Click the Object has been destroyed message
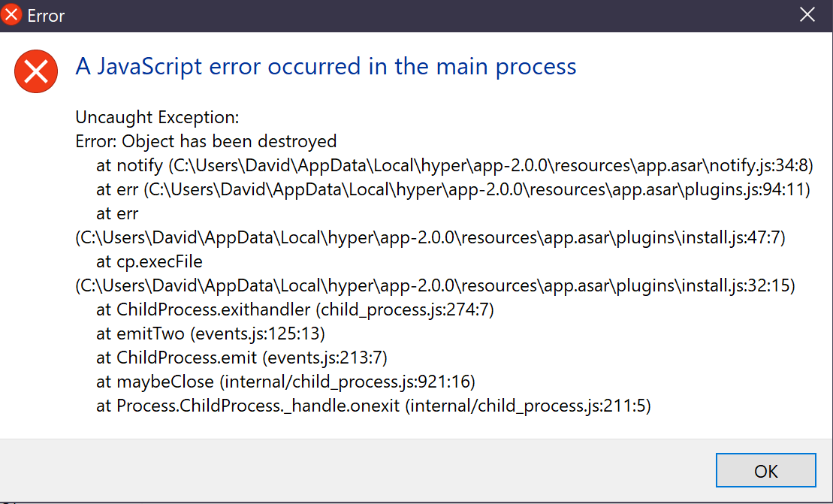 click(x=205, y=140)
